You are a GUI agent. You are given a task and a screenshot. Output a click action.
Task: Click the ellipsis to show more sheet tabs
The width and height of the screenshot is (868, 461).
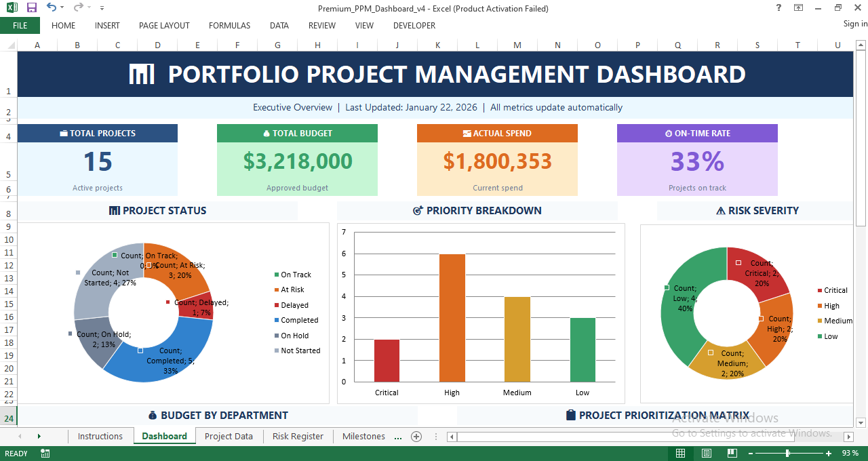[x=399, y=437]
